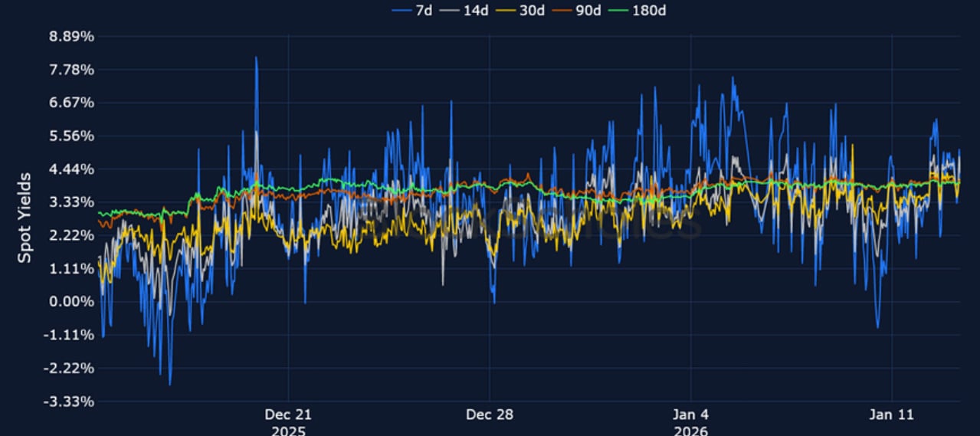Click the tall yellow 30d spike before Jan 11

point(853,146)
